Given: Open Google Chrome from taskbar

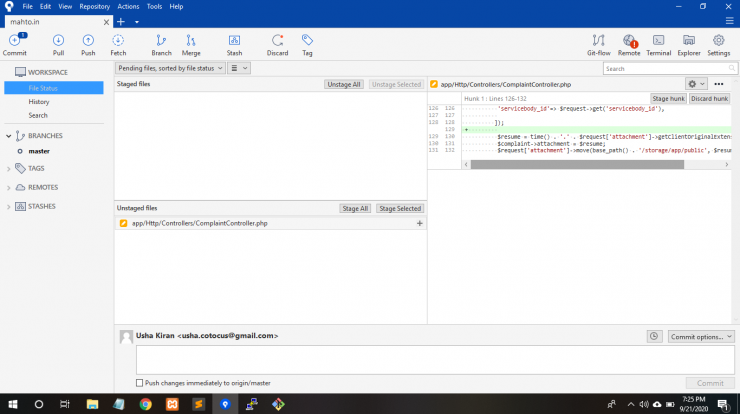Looking at the screenshot, I should pos(145,404).
